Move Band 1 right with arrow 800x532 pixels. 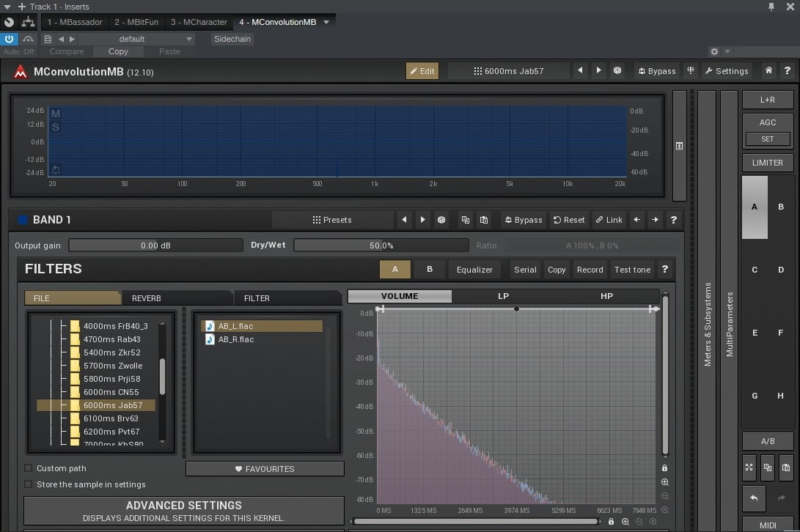click(655, 220)
